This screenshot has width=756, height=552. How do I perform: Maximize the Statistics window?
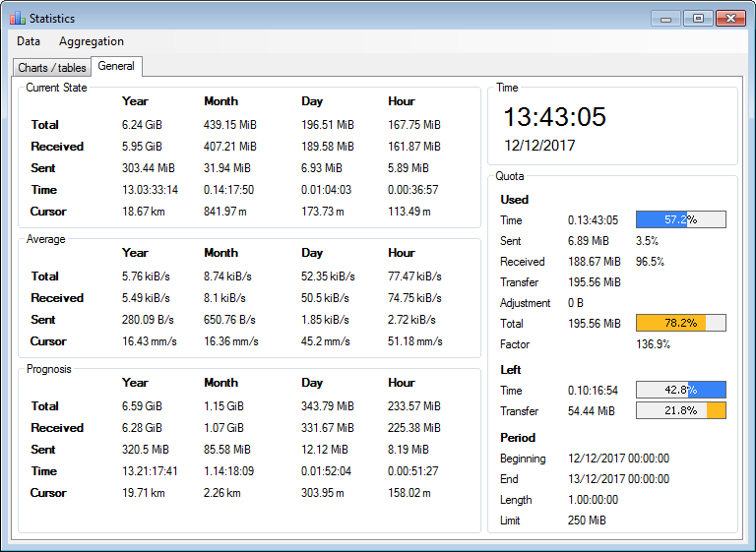(x=698, y=19)
